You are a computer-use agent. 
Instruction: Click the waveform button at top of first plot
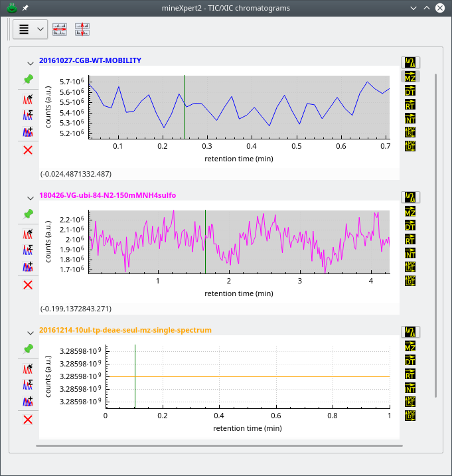[410, 62]
